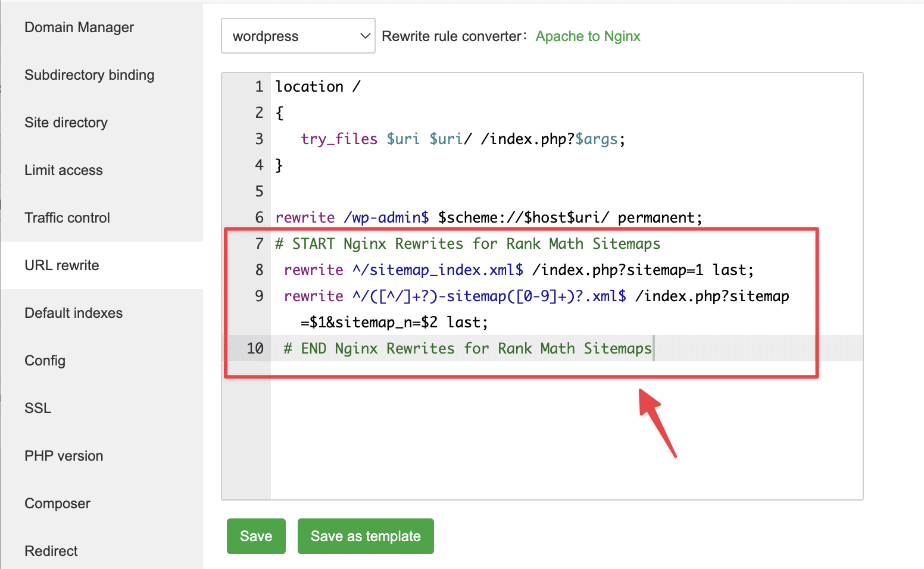924x569 pixels.
Task: Open the Site directory section
Action: click(x=65, y=123)
